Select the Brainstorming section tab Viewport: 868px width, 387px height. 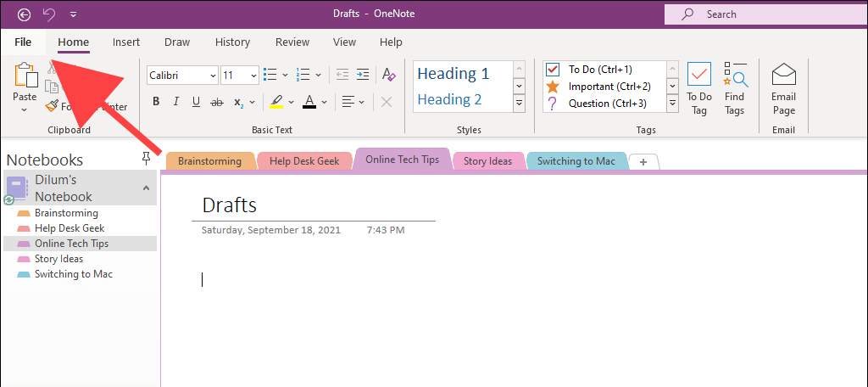point(210,161)
